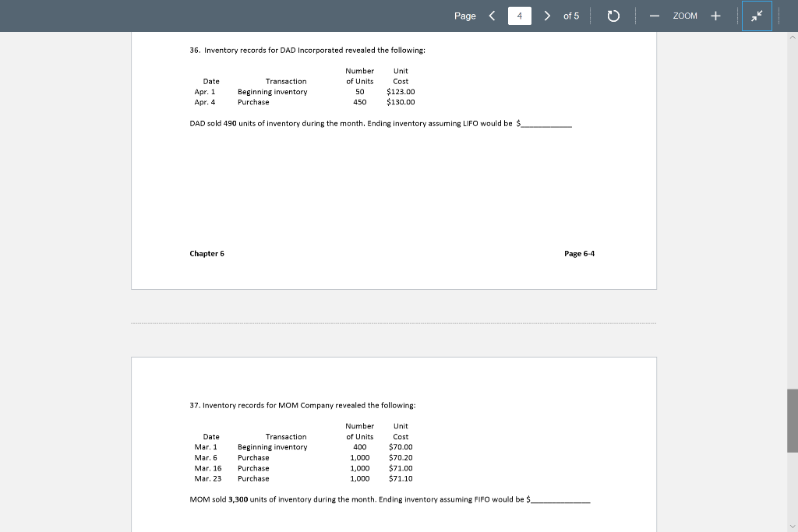Advance to the next page
The height and width of the screenshot is (532, 798).
tap(548, 15)
